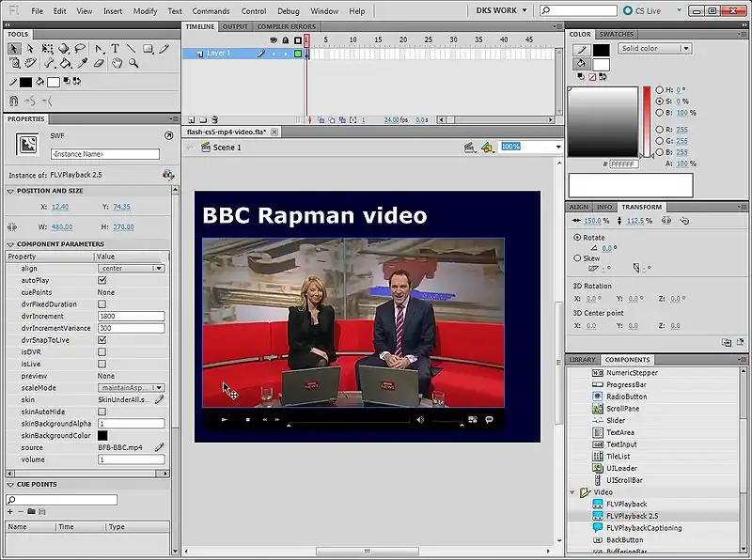The width and height of the screenshot is (752, 560).
Task: Enable the isLive checkbox
Action: coord(102,364)
